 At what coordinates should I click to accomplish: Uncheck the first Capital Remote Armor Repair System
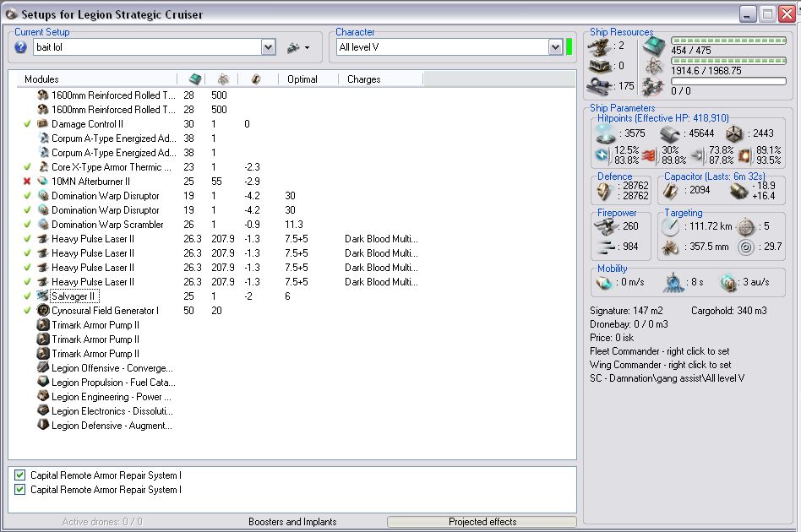point(19,475)
